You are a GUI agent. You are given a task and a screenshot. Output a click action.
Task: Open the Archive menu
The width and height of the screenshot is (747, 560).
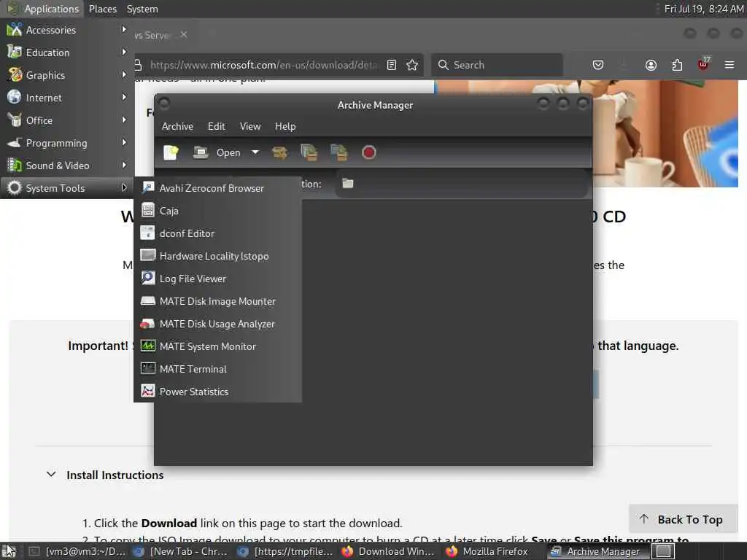(177, 126)
